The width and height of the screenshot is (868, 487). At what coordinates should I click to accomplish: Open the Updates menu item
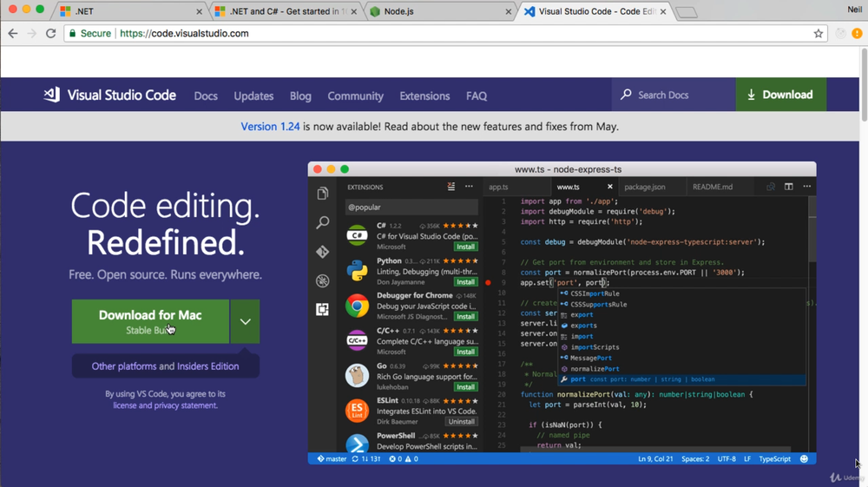pos(253,95)
